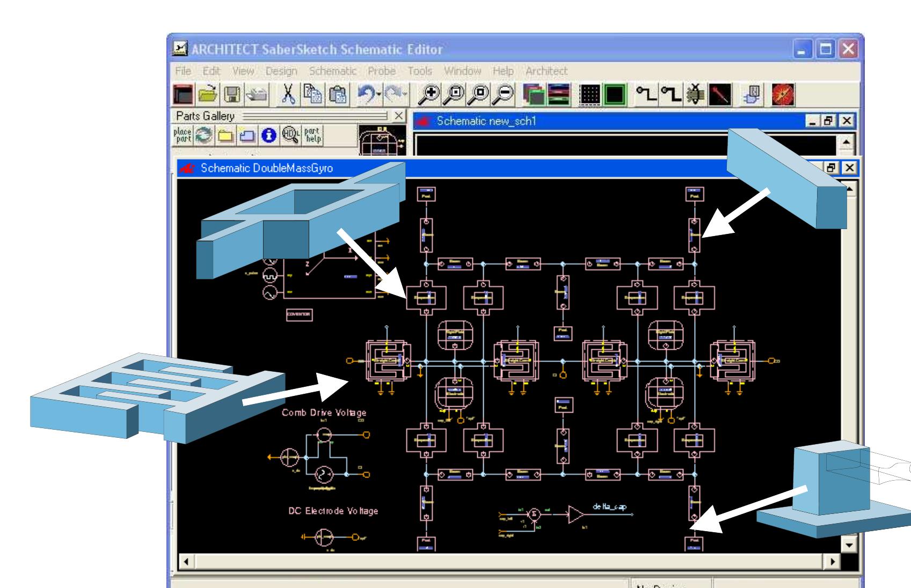Tile windows using the stacked bars icon

click(559, 95)
